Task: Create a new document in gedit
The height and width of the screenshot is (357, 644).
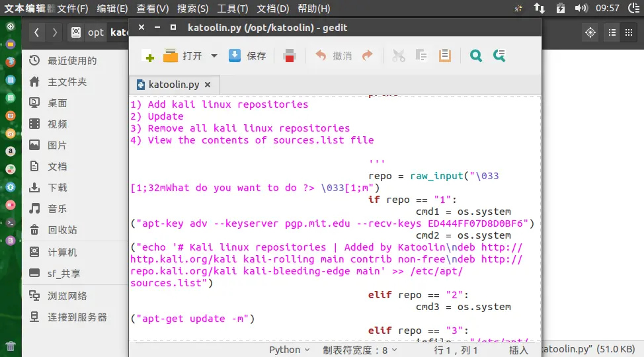Action: pyautogui.click(x=149, y=56)
